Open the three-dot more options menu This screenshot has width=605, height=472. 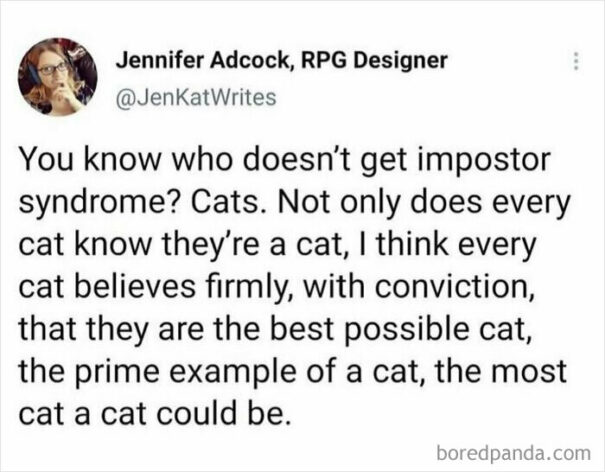pyautogui.click(x=575, y=62)
